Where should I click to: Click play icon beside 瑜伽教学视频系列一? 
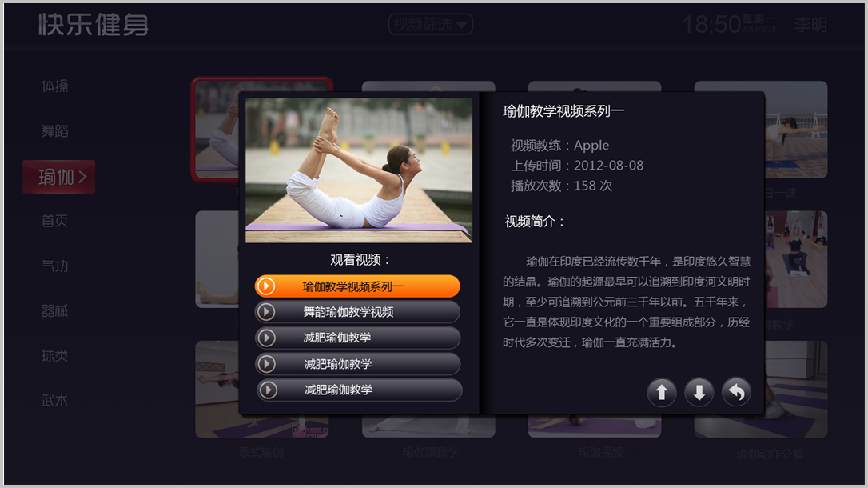click(x=266, y=286)
